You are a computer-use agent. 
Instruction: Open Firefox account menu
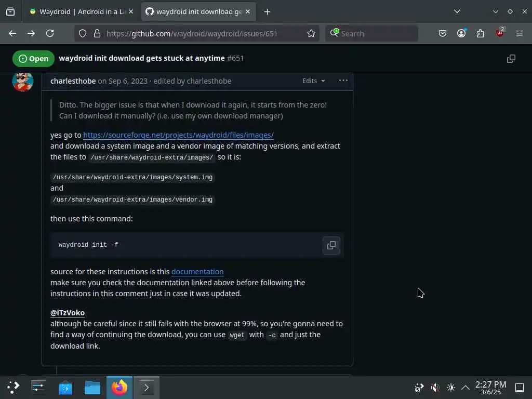461,34
